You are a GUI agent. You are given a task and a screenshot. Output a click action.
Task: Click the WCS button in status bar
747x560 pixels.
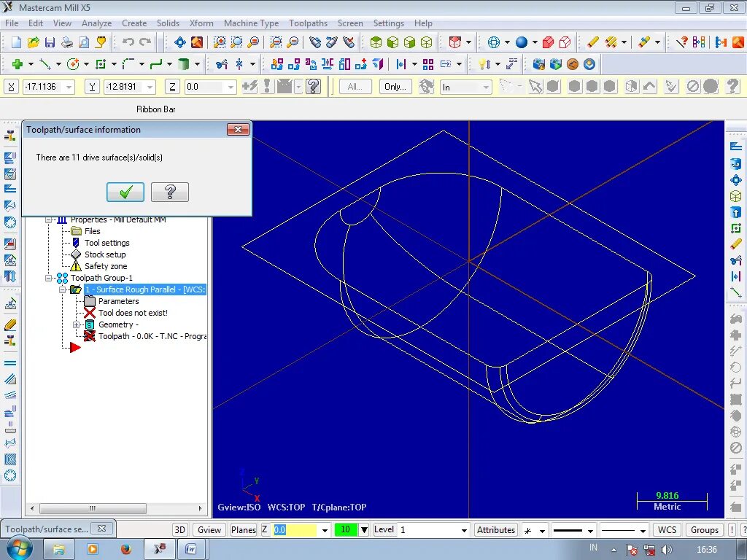[667, 529]
